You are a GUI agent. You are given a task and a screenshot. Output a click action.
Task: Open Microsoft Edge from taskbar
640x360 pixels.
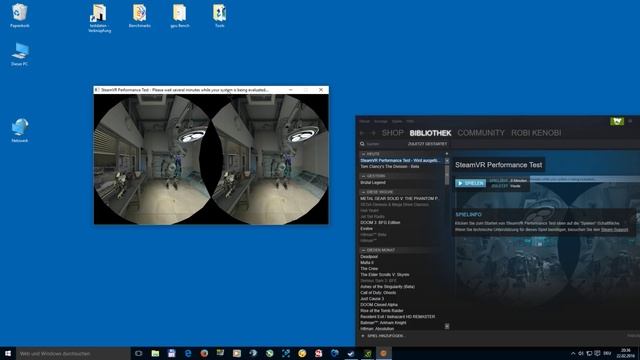coord(188,353)
